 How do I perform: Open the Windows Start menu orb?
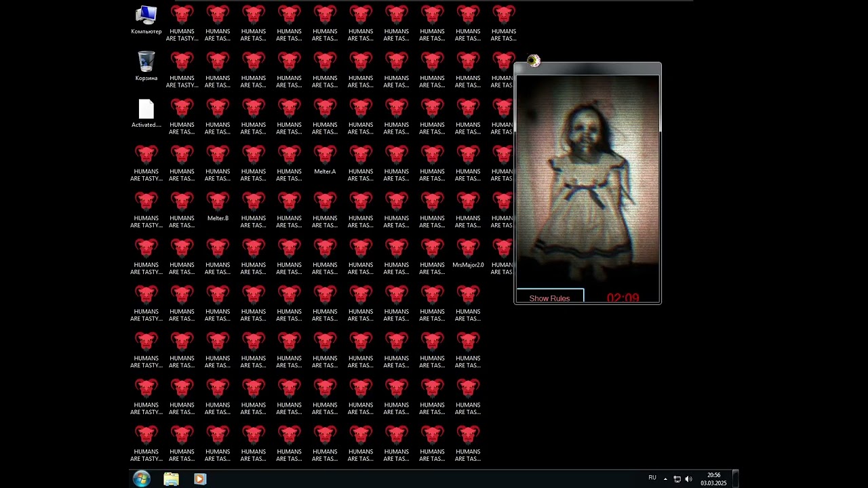coord(142,479)
